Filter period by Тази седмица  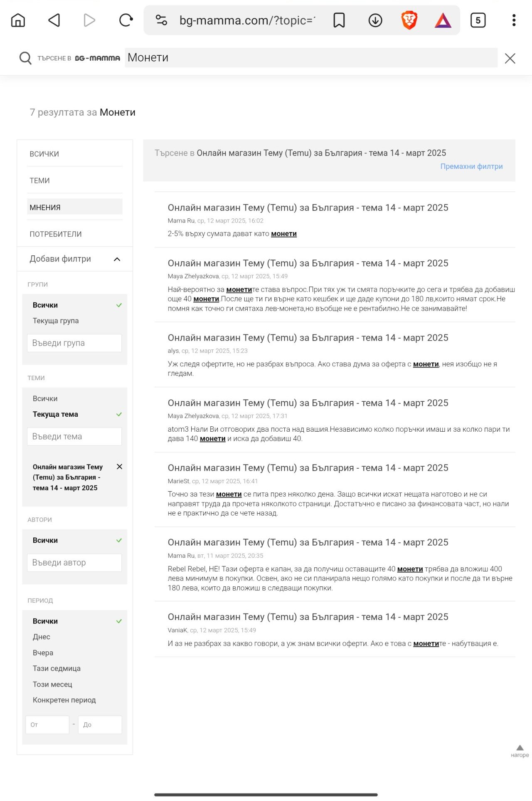click(x=57, y=668)
